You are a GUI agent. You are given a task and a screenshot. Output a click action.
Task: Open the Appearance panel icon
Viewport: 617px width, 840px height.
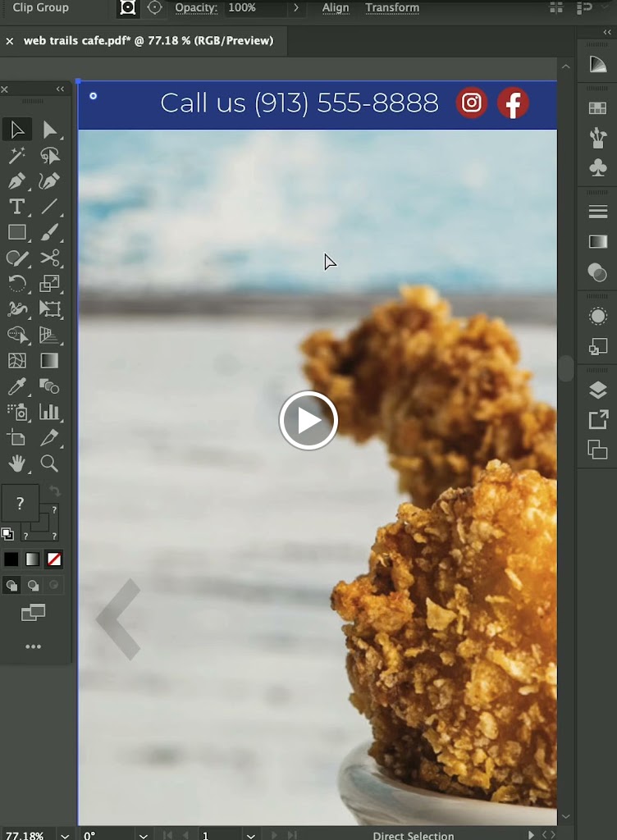coord(597,316)
